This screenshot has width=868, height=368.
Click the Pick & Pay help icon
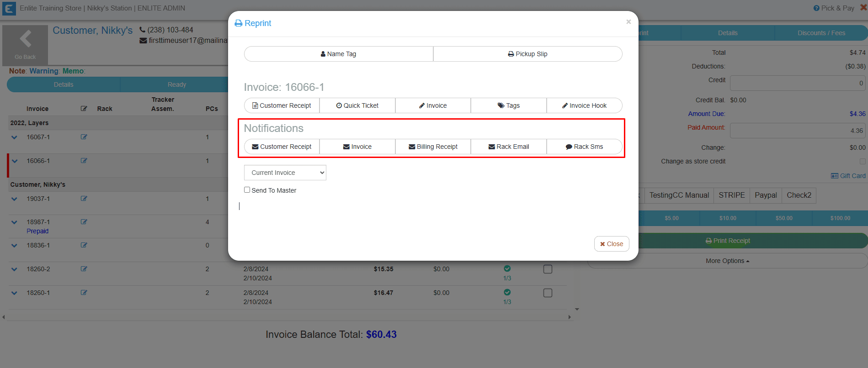[816, 8]
